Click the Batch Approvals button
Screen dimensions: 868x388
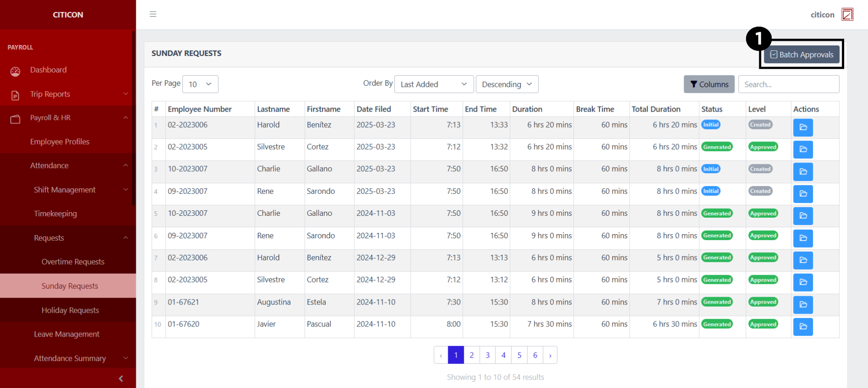[801, 55]
